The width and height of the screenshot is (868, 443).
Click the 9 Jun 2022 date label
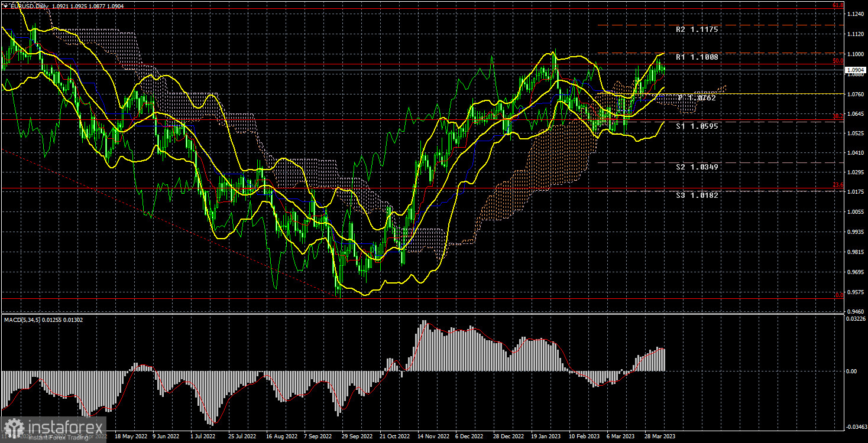point(166,437)
